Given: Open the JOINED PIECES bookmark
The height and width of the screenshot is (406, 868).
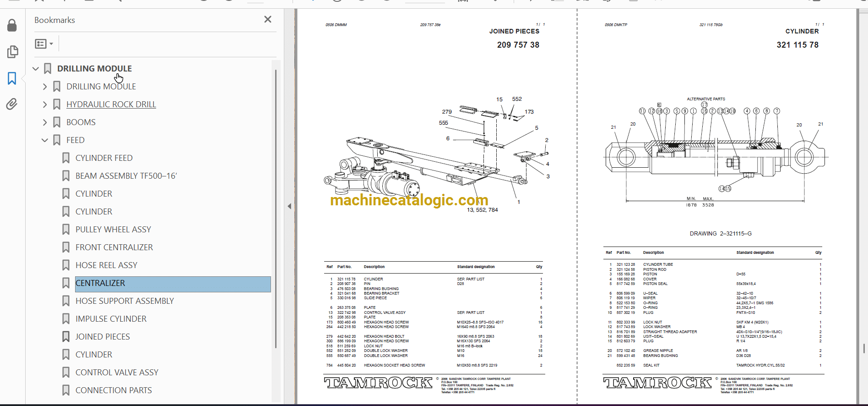Looking at the screenshot, I should tap(103, 337).
